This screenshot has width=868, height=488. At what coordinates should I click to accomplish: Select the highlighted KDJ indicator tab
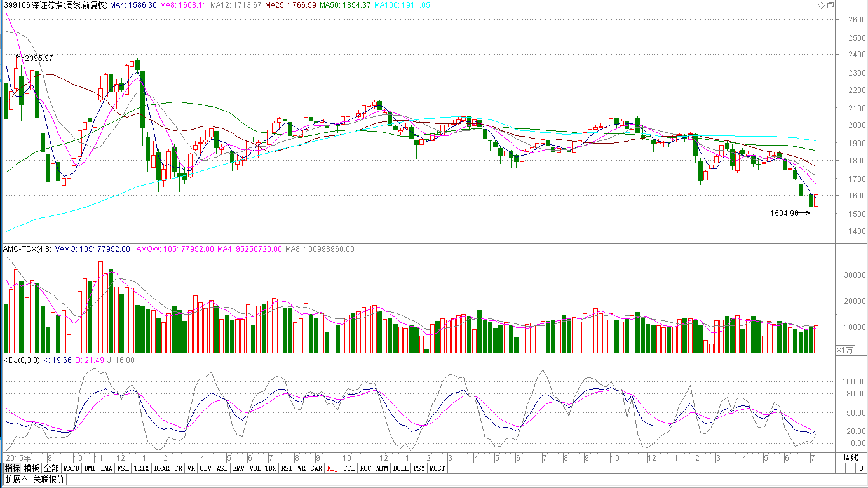point(332,468)
